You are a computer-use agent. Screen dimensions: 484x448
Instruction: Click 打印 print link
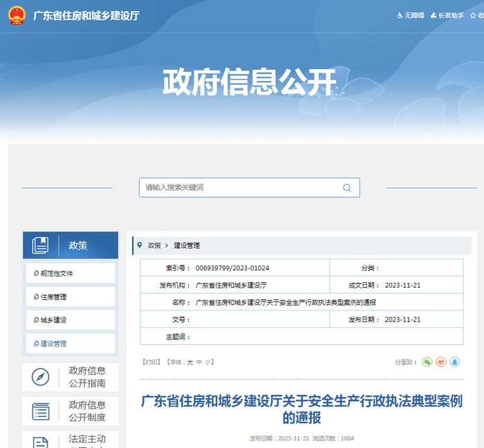tap(151, 362)
